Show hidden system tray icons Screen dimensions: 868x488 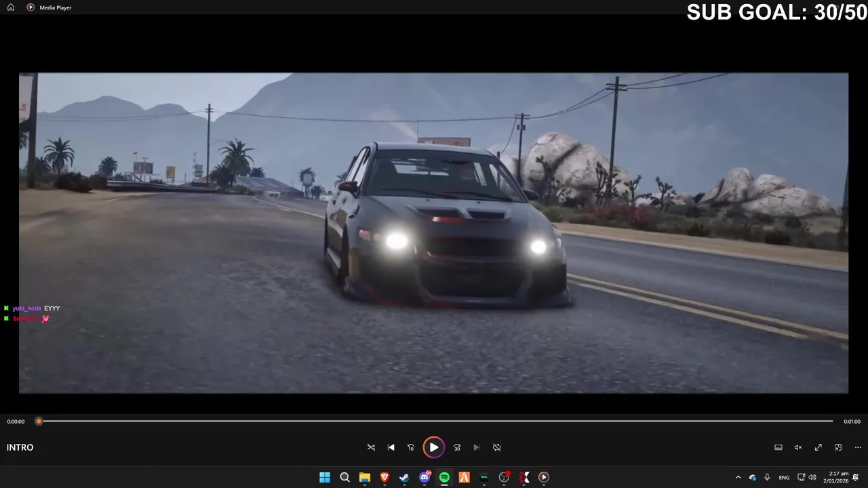pyautogui.click(x=738, y=477)
